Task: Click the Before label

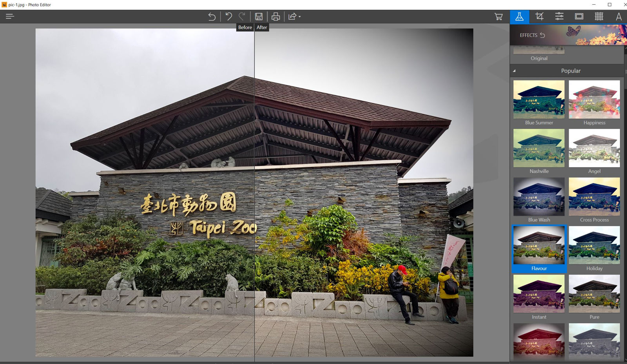Action: coord(245,27)
